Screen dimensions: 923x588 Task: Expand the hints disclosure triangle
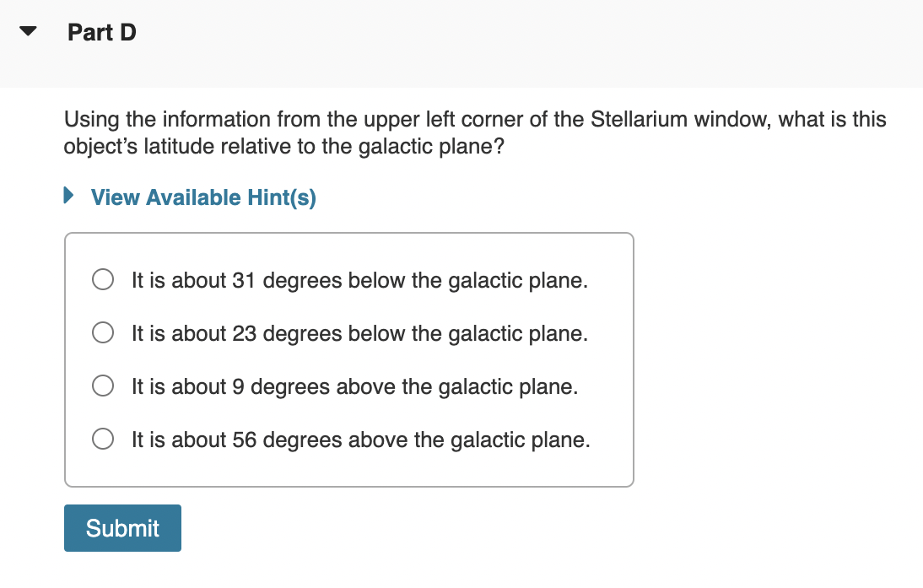pyautogui.click(x=68, y=196)
